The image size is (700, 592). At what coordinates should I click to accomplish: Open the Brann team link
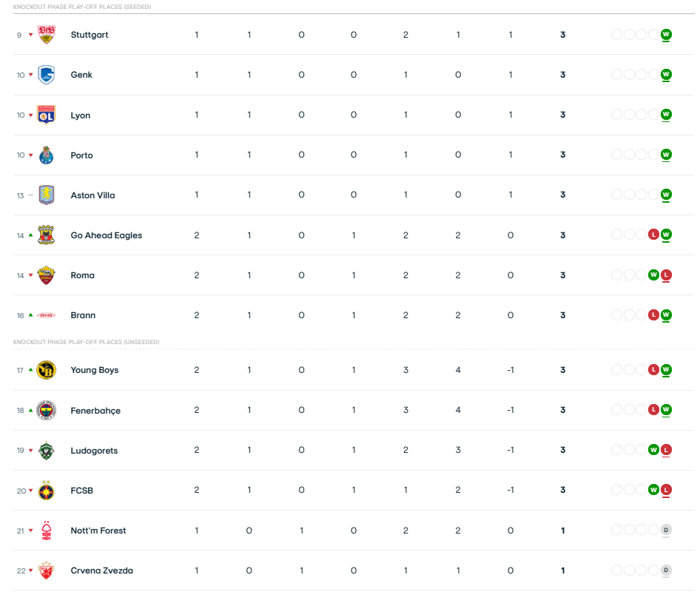83,315
